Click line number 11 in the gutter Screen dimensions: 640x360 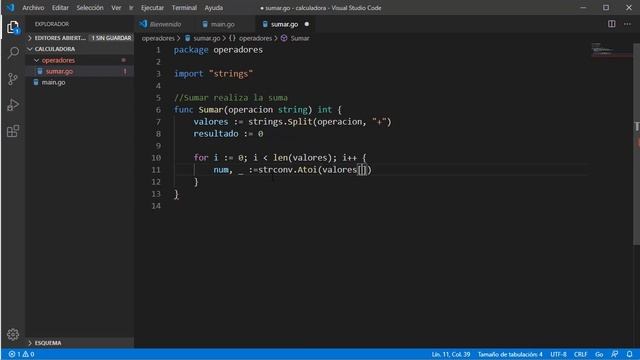tap(156, 170)
